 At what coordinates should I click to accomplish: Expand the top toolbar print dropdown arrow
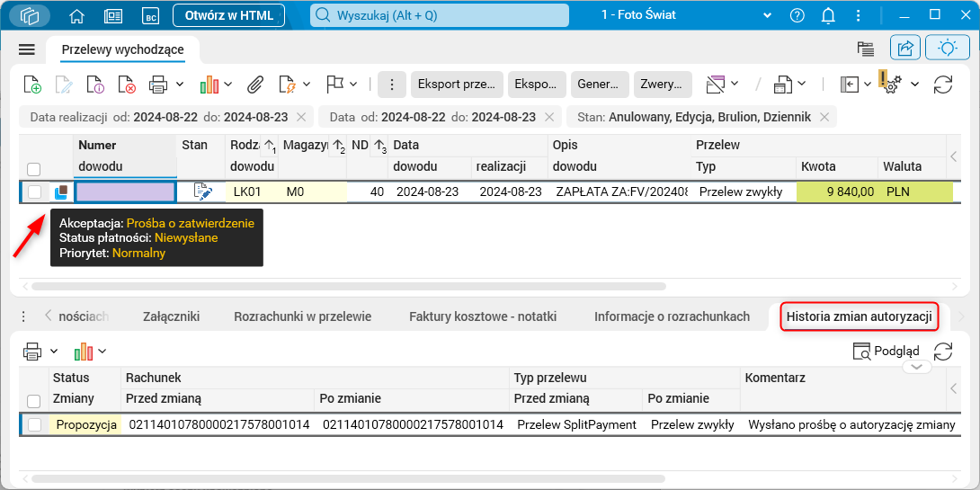180,84
